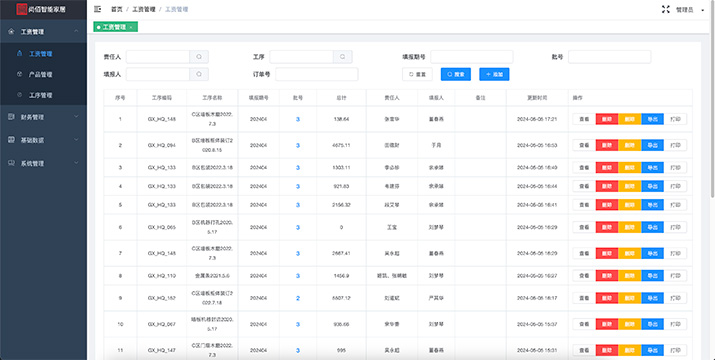
Task: Collapse the 工资管理 parent menu
Action: 43,31
